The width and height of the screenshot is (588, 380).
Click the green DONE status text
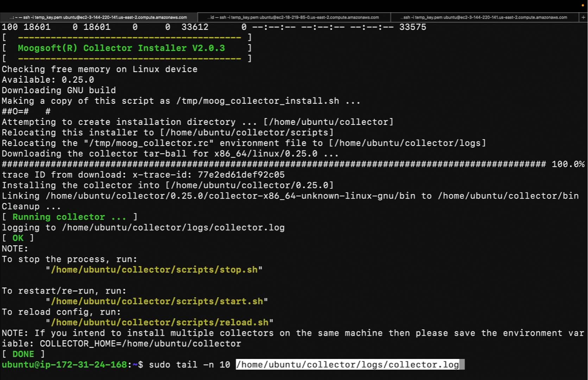coord(23,354)
